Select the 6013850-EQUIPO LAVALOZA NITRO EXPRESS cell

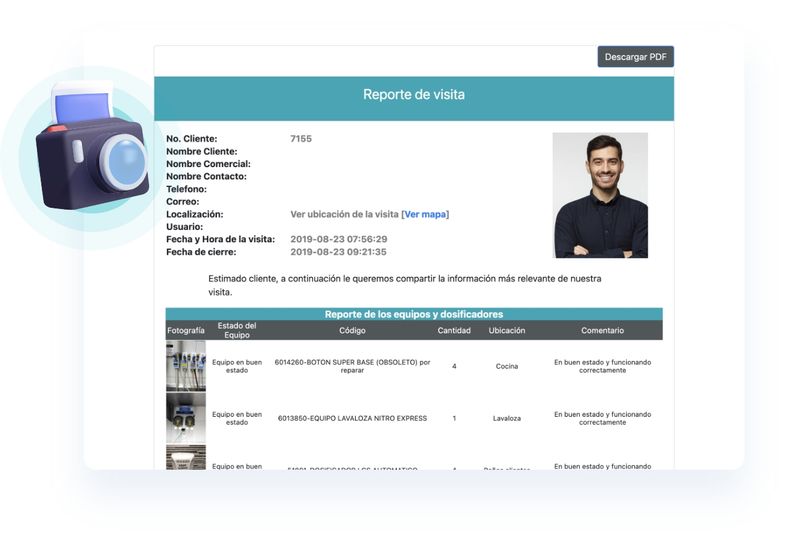(352, 418)
